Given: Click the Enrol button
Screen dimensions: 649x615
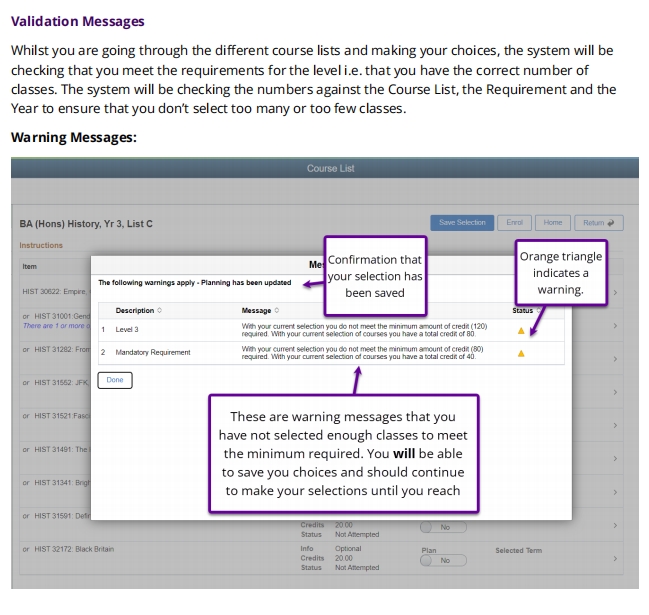Looking at the screenshot, I should pyautogui.click(x=514, y=222).
